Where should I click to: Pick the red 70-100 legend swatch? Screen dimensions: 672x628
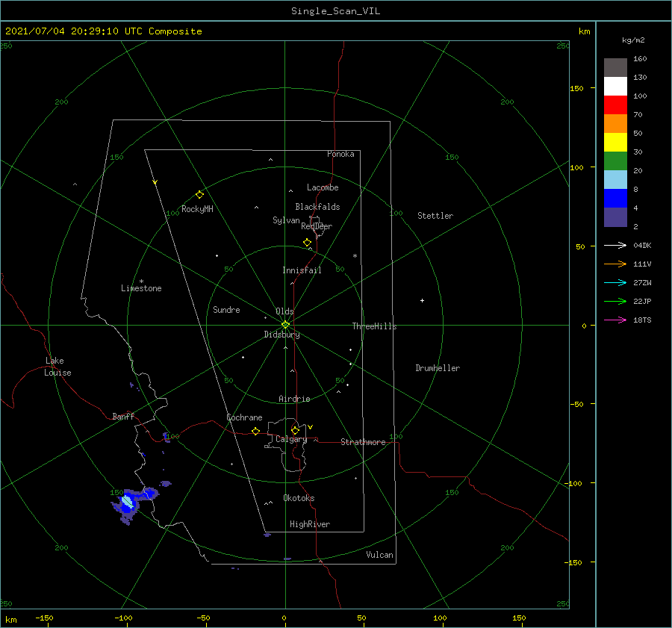click(615, 105)
